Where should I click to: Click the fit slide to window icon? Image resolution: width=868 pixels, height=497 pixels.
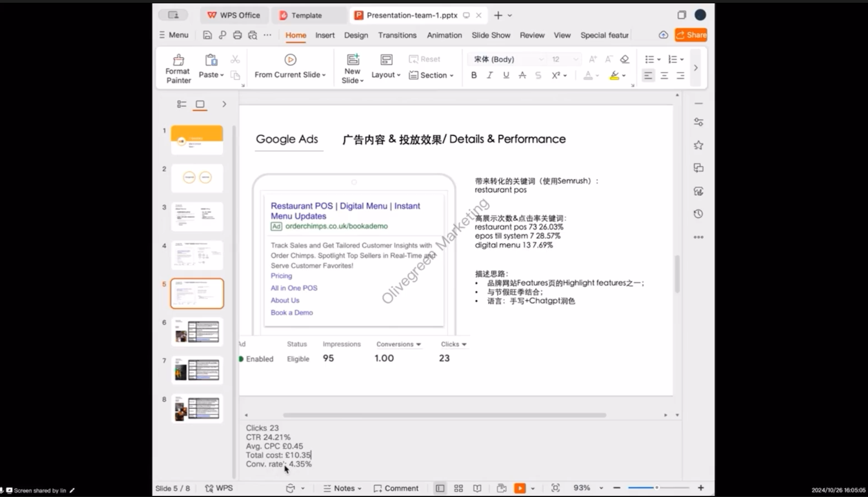[555, 488]
